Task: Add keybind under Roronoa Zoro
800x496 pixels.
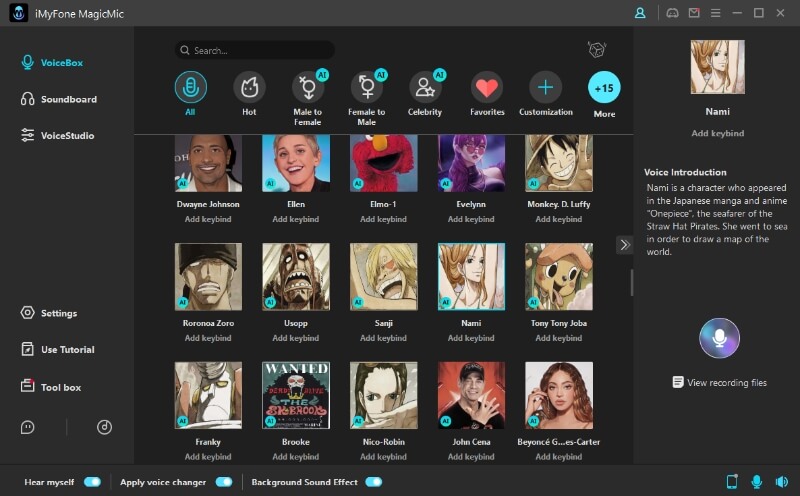Action: click(x=208, y=338)
